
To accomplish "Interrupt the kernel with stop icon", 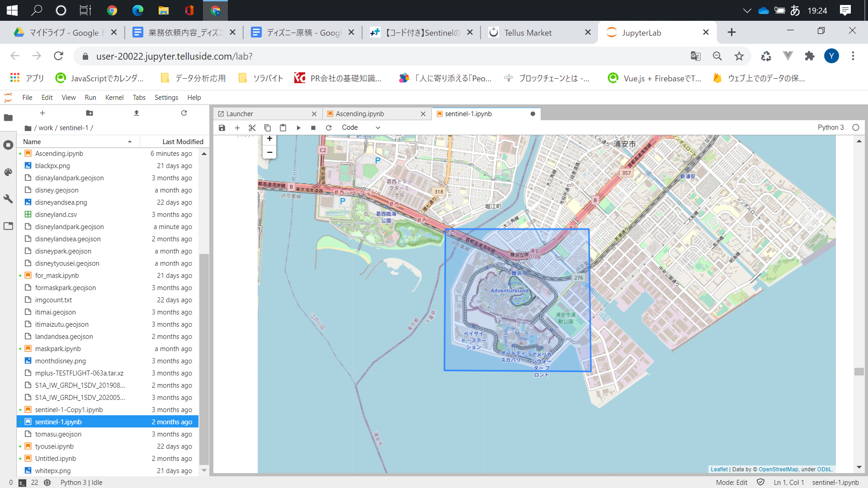I will click(313, 128).
